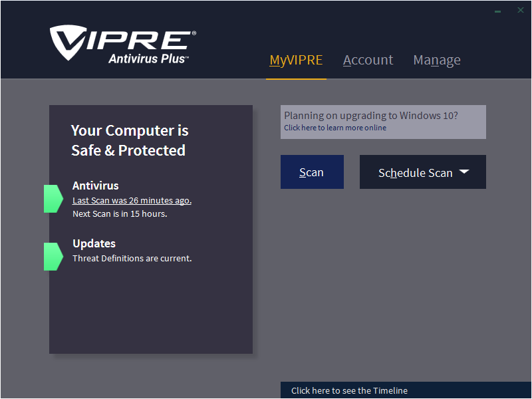Click 'Click here to learn more online' link
The image size is (532, 399).
pos(335,128)
